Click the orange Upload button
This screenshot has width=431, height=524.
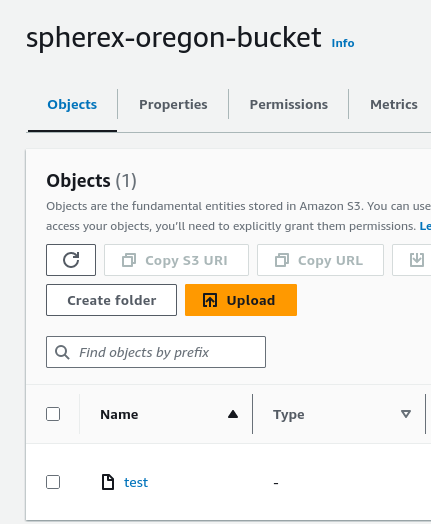coord(241,300)
